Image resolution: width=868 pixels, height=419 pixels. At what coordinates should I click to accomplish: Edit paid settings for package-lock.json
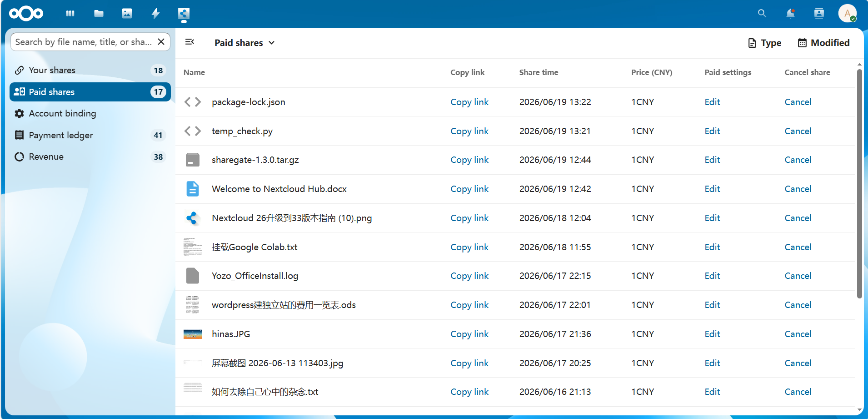point(712,102)
